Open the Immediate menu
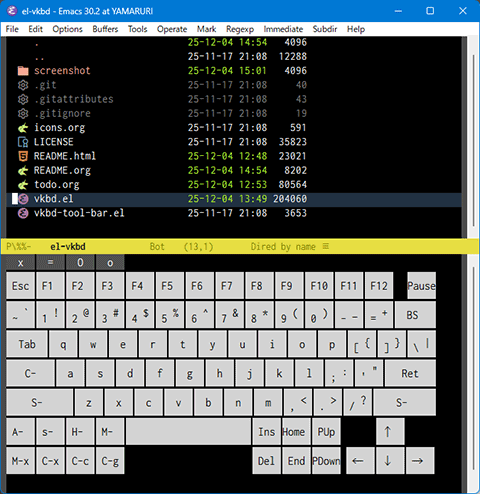The width and height of the screenshot is (480, 494). (x=283, y=29)
